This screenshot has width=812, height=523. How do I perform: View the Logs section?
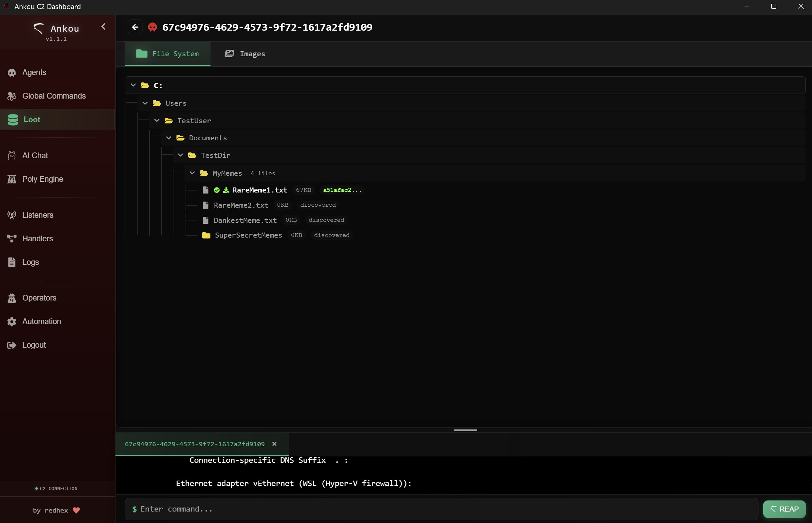coord(31,262)
